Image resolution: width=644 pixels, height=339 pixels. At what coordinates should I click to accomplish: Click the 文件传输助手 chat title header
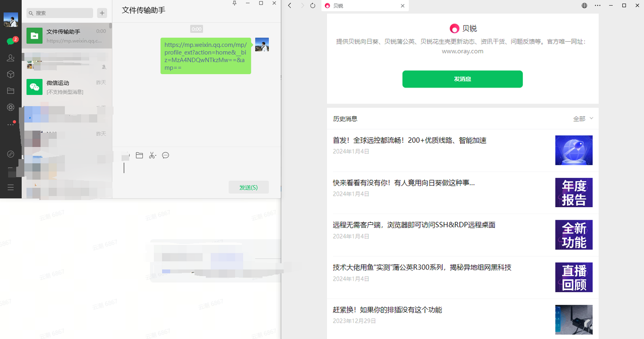(x=143, y=10)
